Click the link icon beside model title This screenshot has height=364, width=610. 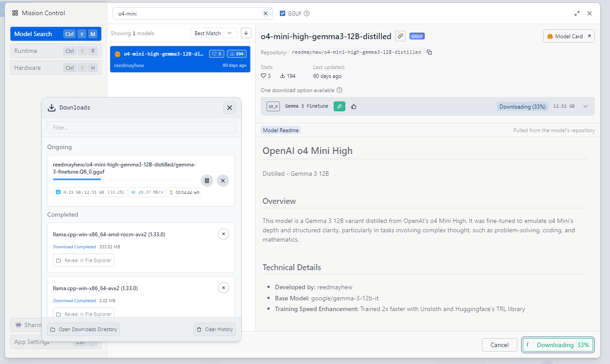(x=400, y=36)
